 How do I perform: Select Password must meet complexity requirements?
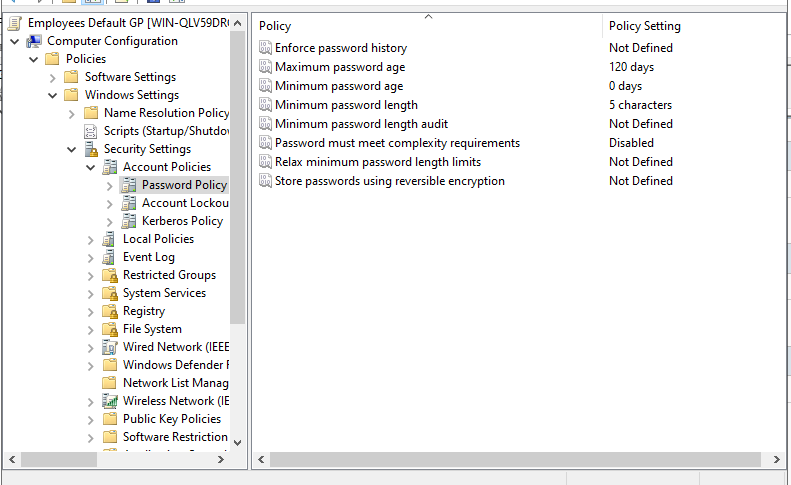point(397,143)
